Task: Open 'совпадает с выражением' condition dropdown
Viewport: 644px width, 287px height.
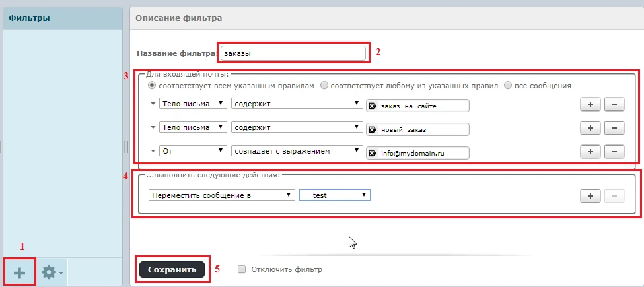Action: click(297, 151)
